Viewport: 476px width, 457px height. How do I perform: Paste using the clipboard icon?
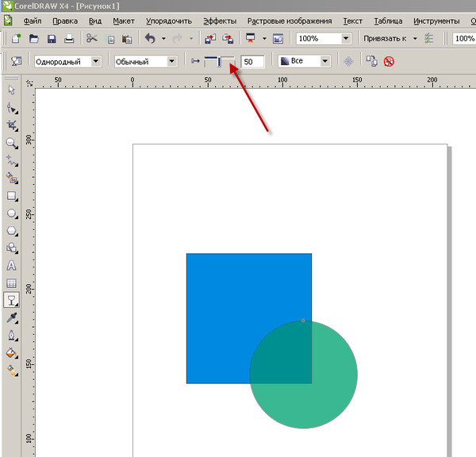click(127, 39)
